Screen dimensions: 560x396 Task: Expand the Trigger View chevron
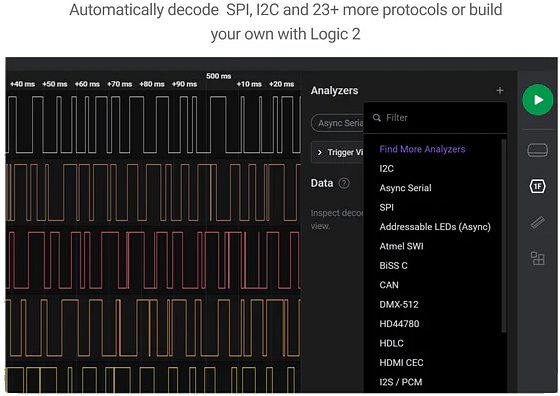[x=320, y=152]
